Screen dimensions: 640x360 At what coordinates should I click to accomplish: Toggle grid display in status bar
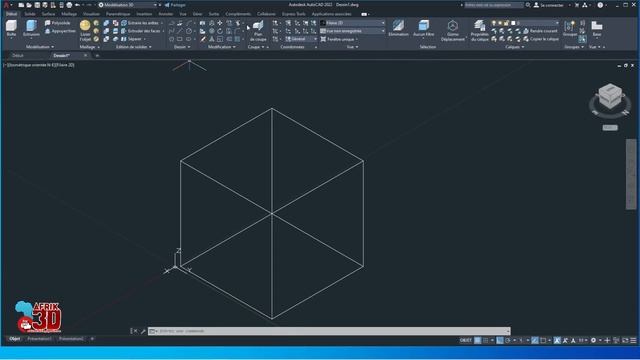click(477, 340)
